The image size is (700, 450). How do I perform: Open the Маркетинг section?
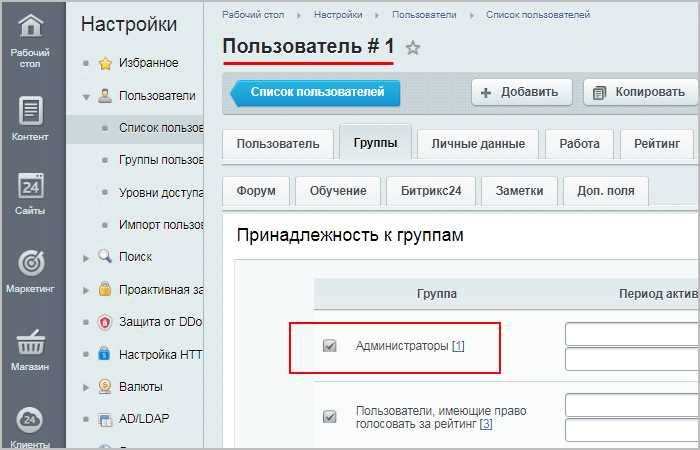[x=30, y=271]
